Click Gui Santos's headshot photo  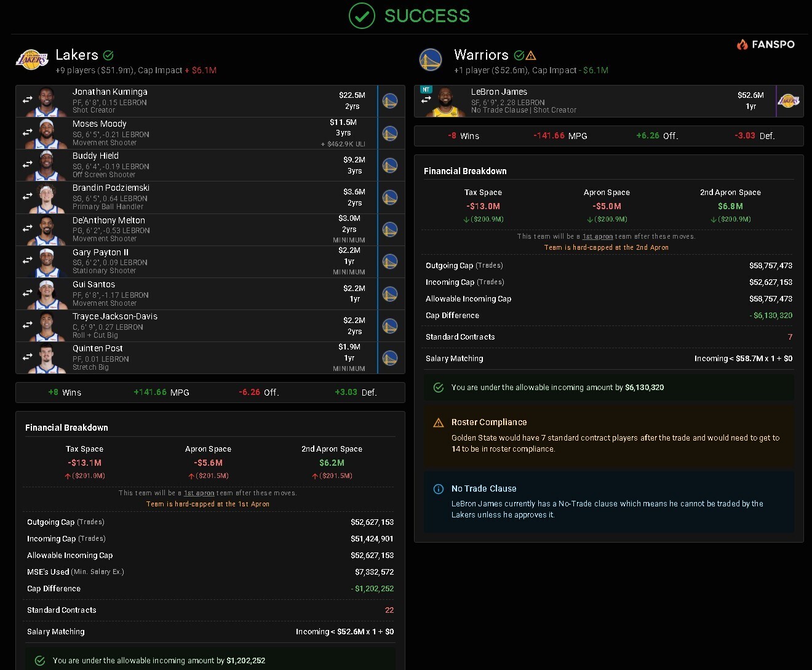point(47,294)
